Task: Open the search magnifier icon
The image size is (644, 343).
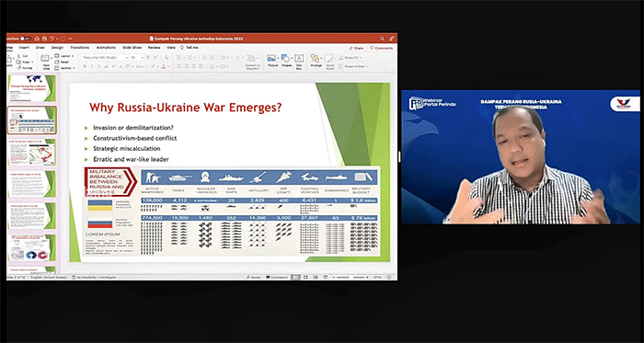Action: pos(382,39)
